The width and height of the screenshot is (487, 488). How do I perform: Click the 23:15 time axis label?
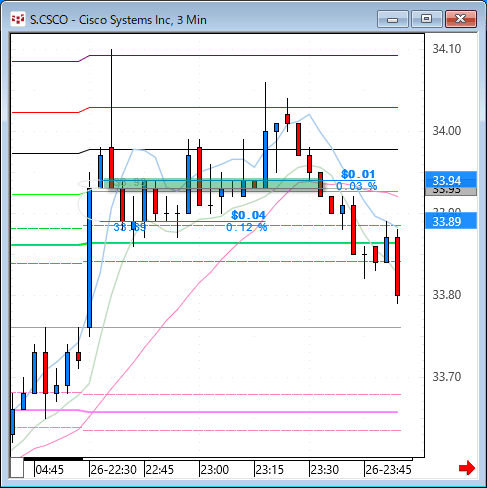pyautogui.click(x=269, y=470)
